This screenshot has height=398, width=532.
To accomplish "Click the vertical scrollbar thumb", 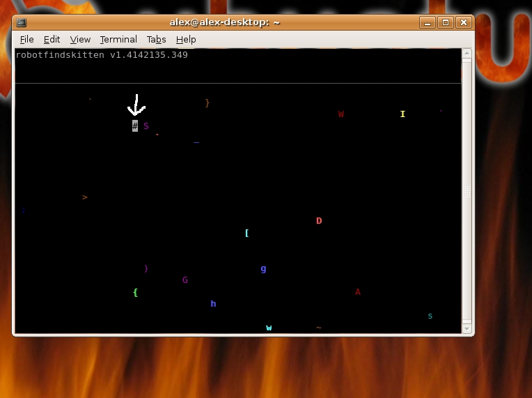I will (x=467, y=191).
